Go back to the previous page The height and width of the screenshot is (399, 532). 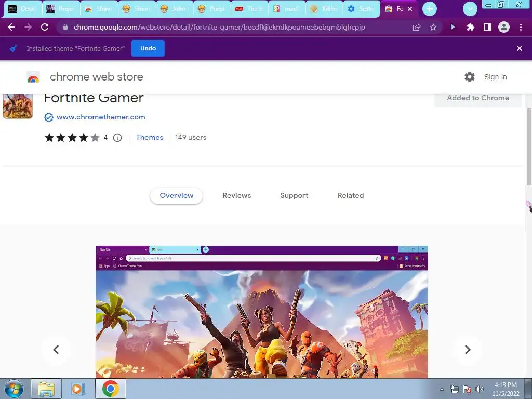11,27
